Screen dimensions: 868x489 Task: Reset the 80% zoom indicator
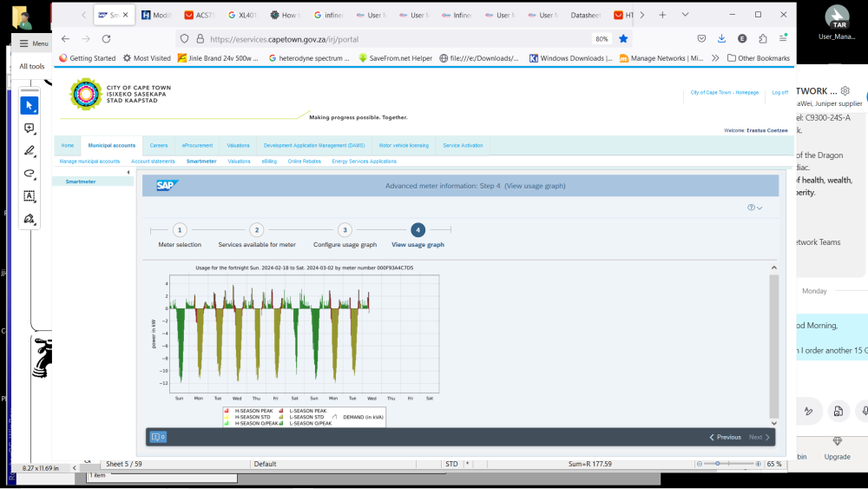point(602,39)
